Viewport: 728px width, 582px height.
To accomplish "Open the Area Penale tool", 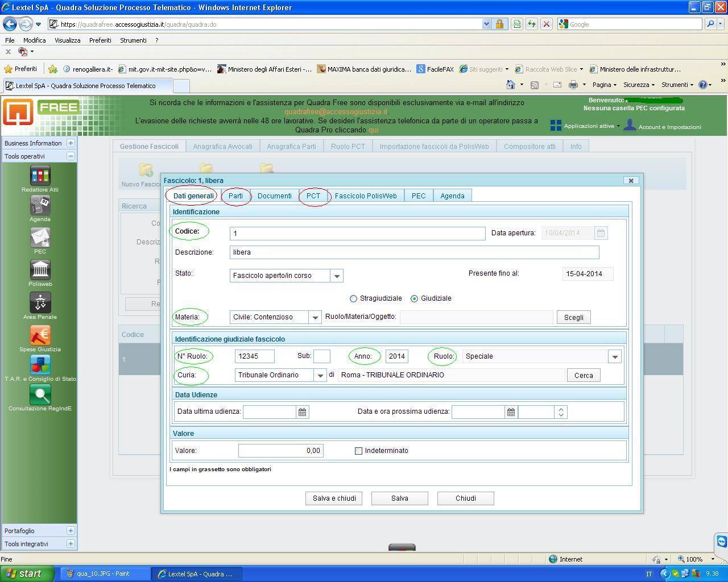I will 40,303.
